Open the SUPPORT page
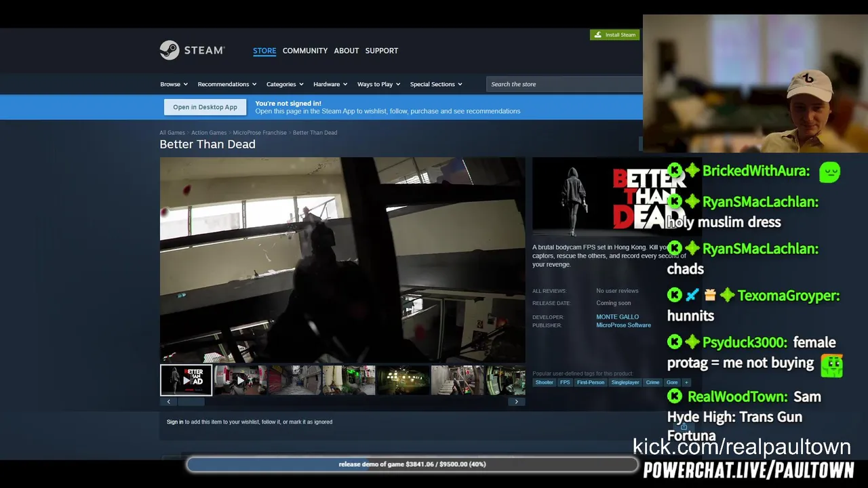The image size is (868, 488). pos(382,51)
